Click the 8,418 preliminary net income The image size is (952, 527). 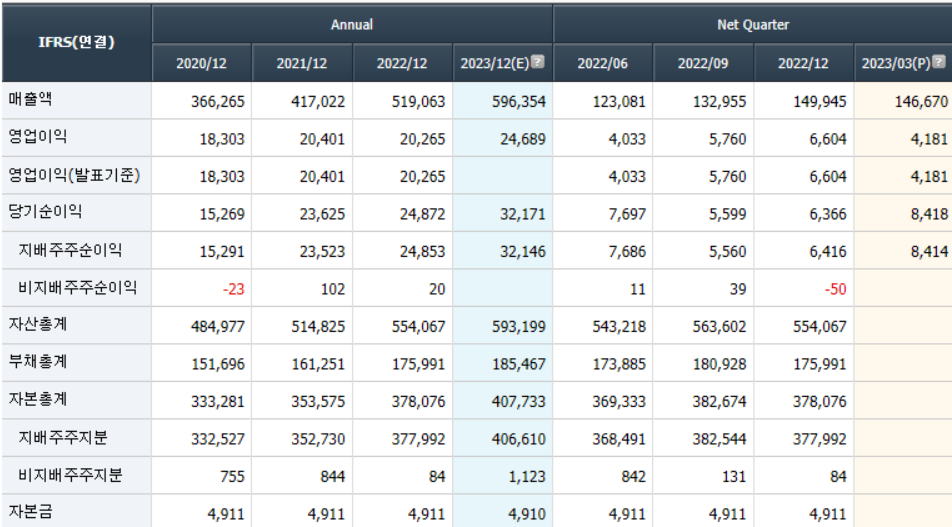(x=929, y=214)
